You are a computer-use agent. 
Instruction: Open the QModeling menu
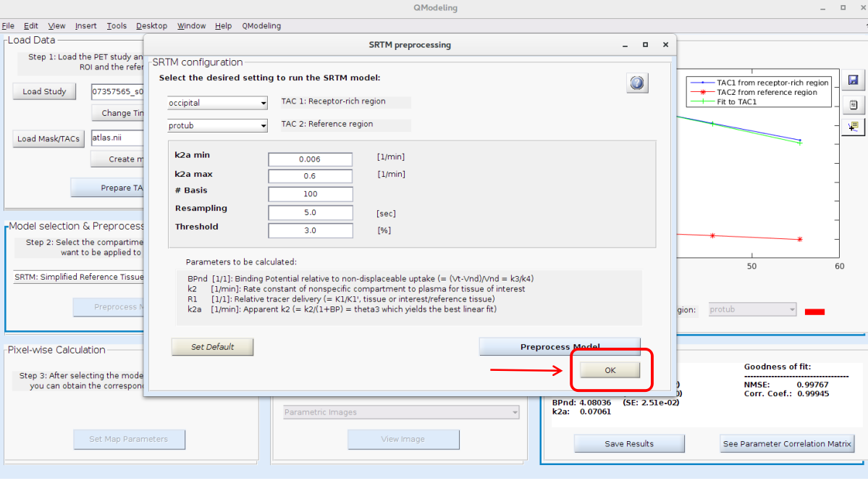click(261, 26)
